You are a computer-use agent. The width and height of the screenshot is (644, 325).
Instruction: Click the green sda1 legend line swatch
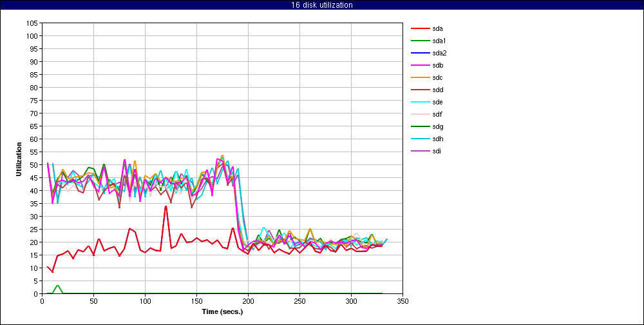[420, 41]
